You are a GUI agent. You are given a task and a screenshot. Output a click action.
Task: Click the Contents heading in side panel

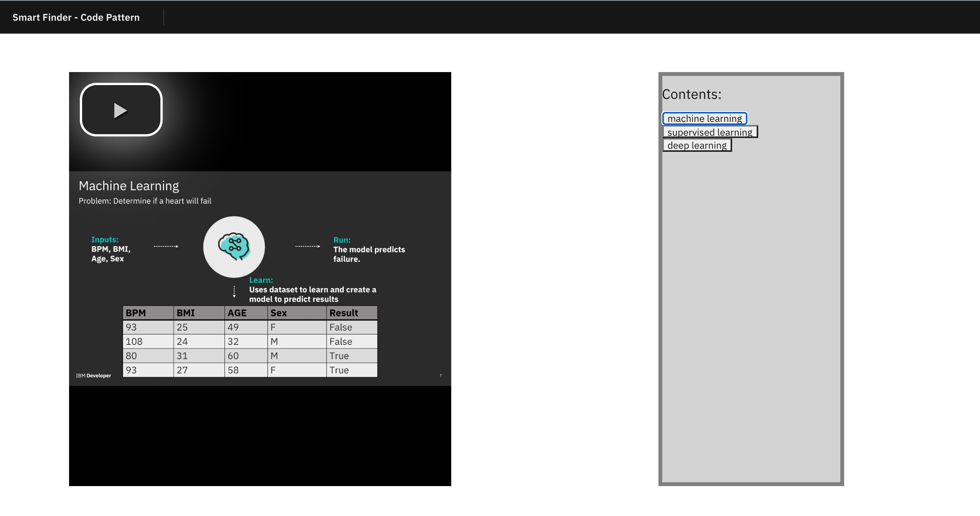point(691,94)
